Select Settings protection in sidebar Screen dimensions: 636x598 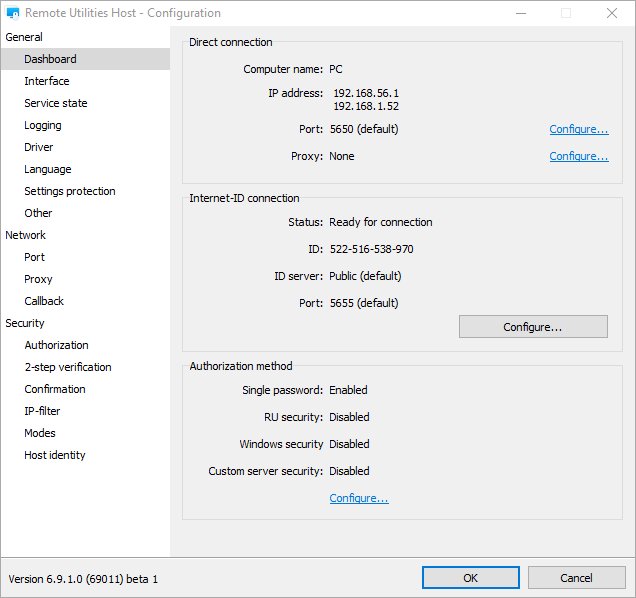coord(70,191)
